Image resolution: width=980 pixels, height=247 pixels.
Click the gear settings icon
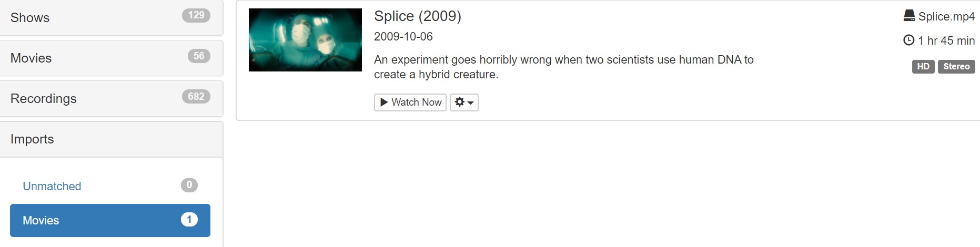459,102
